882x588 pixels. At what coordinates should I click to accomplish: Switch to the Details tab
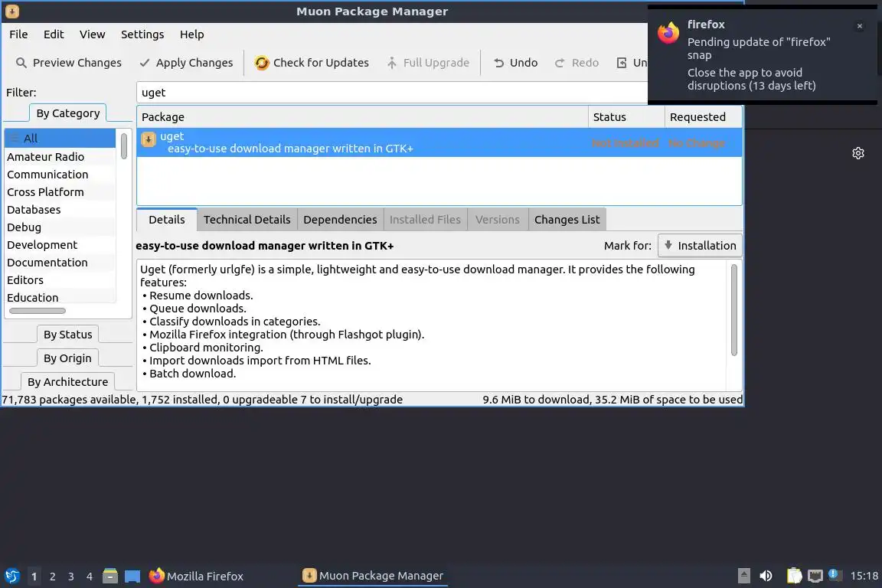[x=166, y=220]
